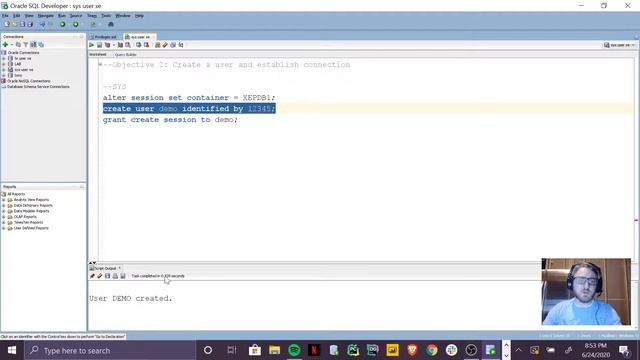Image resolution: width=640 pixels, height=360 pixels.
Task: Click the Windows search box
Action: tap(110, 350)
